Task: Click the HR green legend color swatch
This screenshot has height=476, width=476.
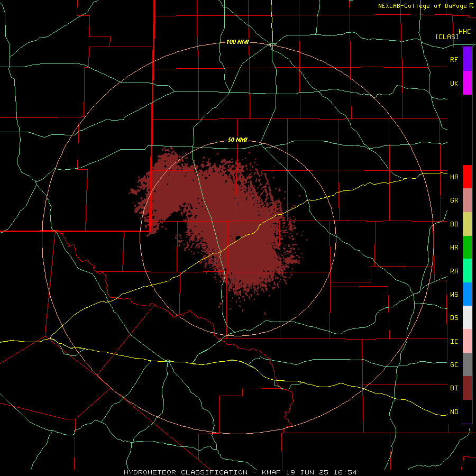Action: point(467,248)
